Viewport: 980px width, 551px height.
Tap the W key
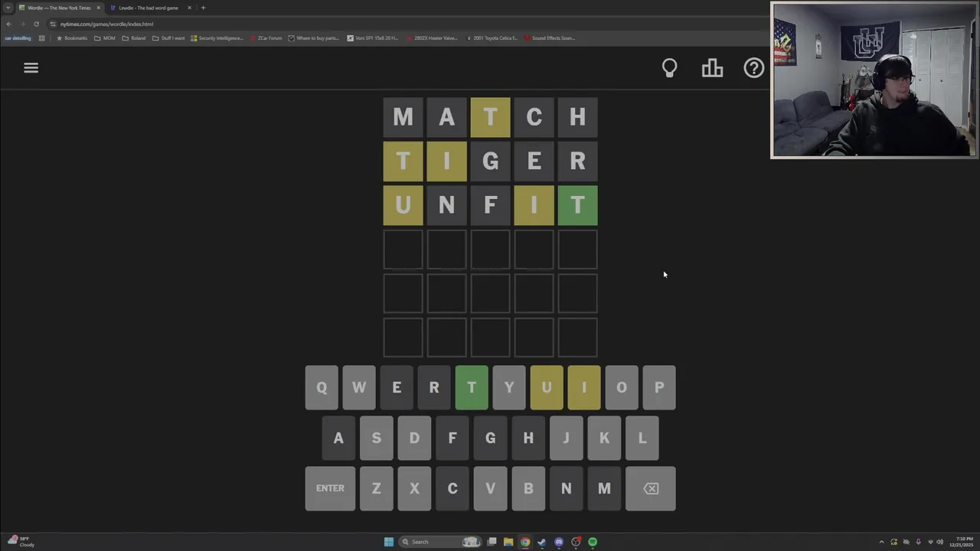[x=359, y=387]
